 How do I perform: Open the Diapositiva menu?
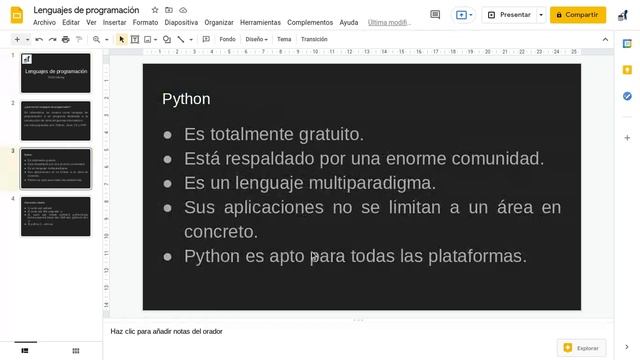click(x=181, y=22)
